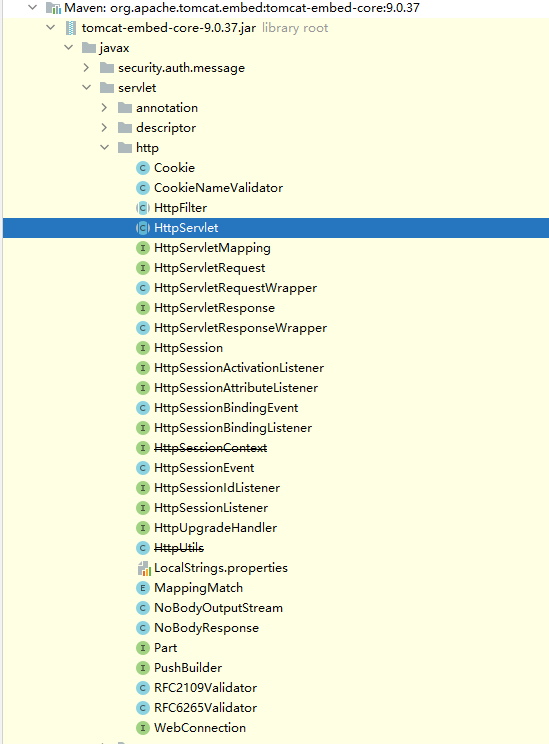Click the descriptor folder icon
Screen dimensions: 549x744
tap(125, 128)
